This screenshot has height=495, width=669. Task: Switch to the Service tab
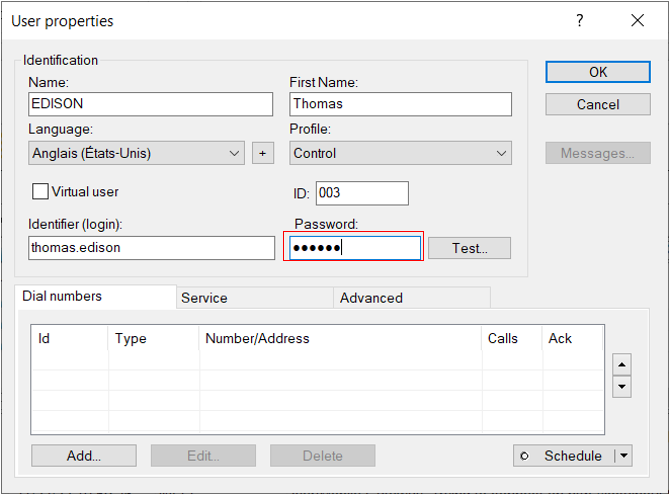(204, 298)
